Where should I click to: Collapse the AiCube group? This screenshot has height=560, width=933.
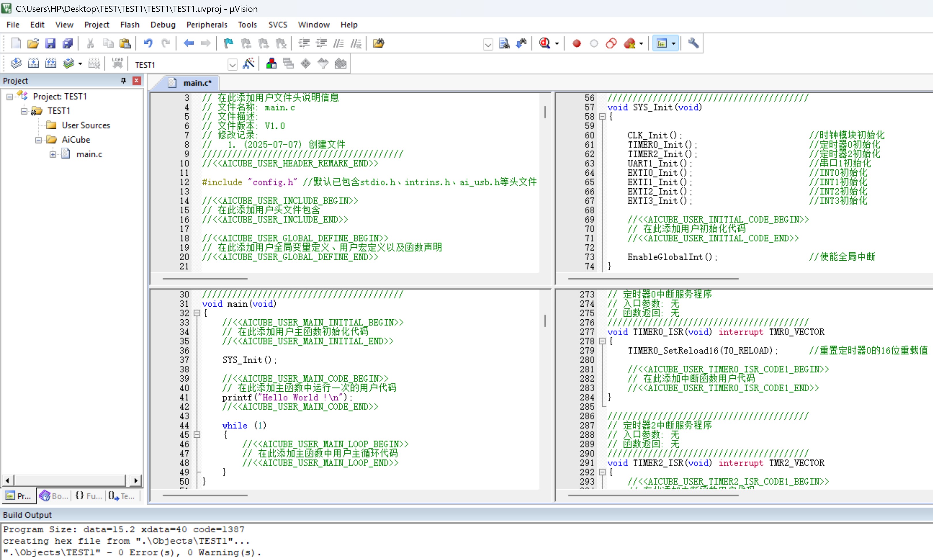[x=39, y=140]
